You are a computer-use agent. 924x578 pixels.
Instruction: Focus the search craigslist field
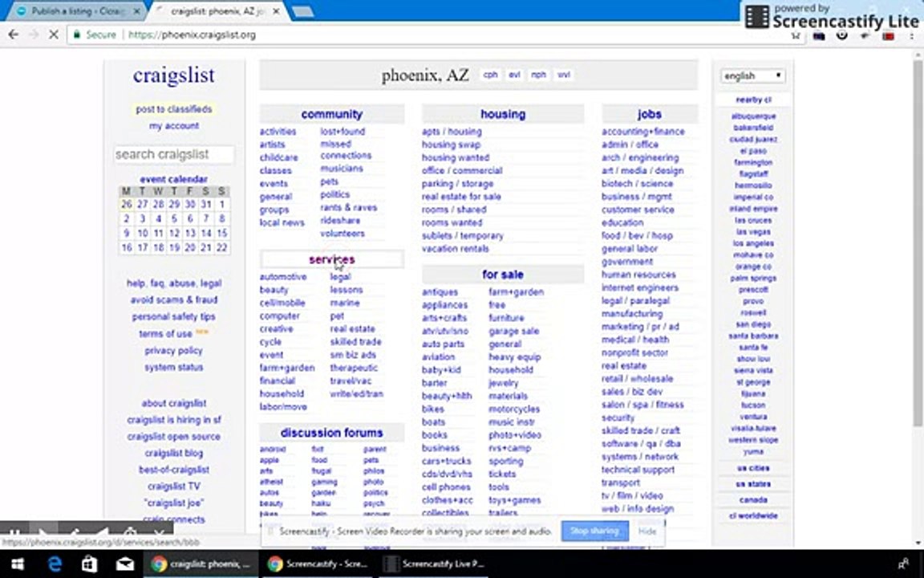pyautogui.click(x=173, y=154)
